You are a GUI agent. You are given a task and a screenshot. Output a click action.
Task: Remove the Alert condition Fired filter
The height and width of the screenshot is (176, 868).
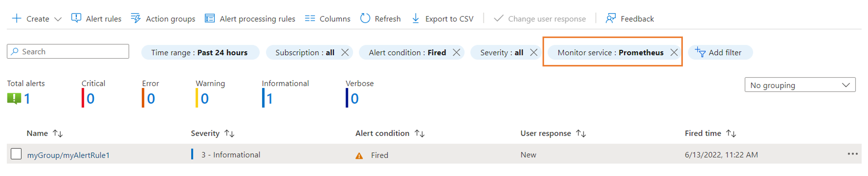click(456, 52)
